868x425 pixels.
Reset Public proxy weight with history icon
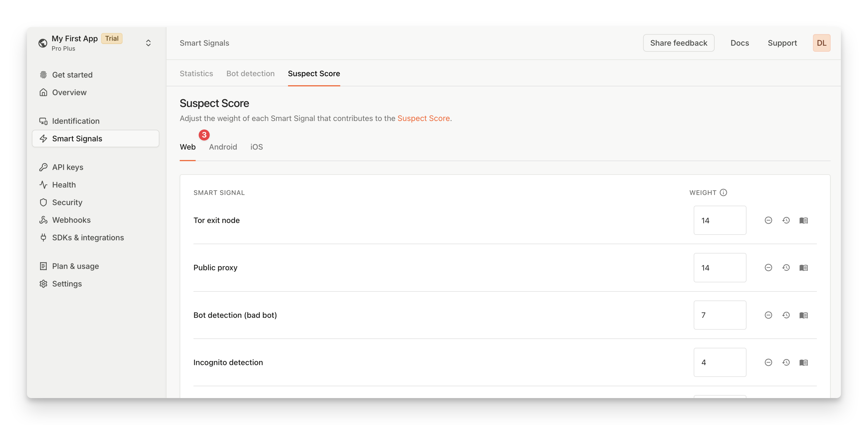[786, 267]
